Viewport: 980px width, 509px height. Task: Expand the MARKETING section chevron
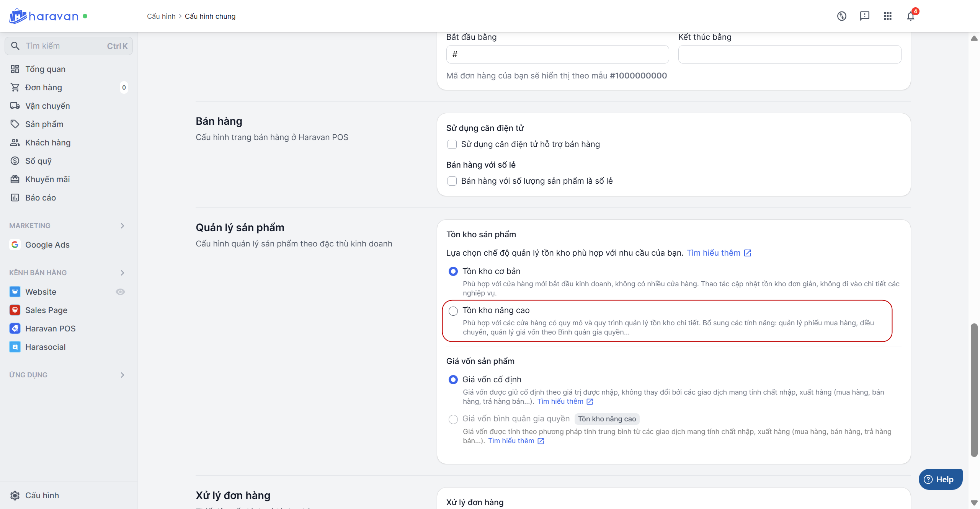click(x=122, y=226)
